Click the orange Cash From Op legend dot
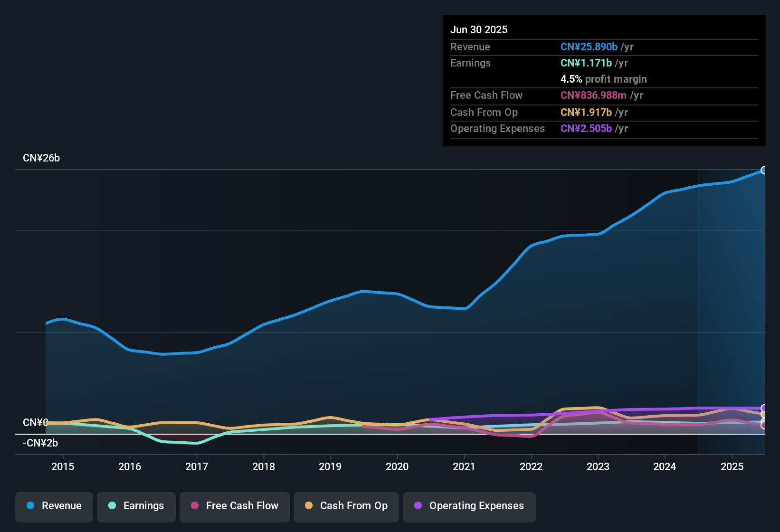This screenshot has height=532, width=780. [x=309, y=506]
